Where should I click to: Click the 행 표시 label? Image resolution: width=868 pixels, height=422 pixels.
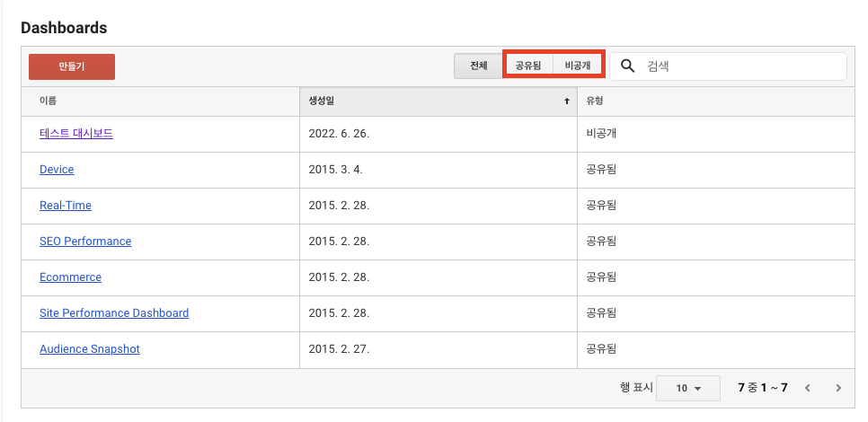pyautogui.click(x=636, y=388)
